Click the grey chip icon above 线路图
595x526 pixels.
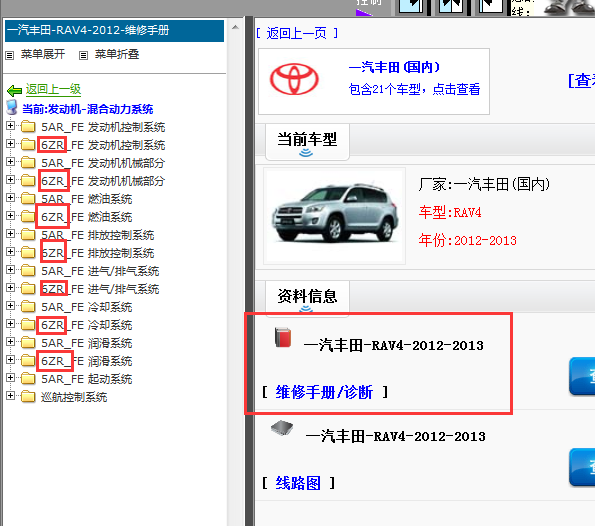(x=282, y=428)
